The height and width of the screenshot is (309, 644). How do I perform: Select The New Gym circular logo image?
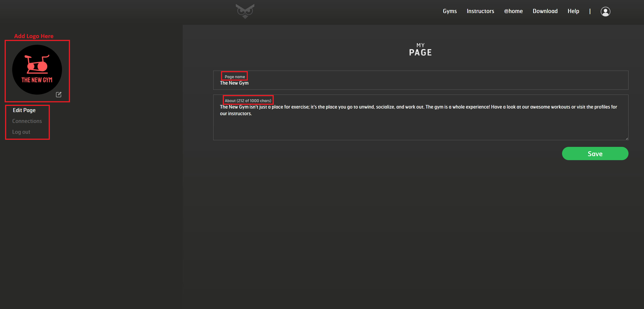point(37,70)
